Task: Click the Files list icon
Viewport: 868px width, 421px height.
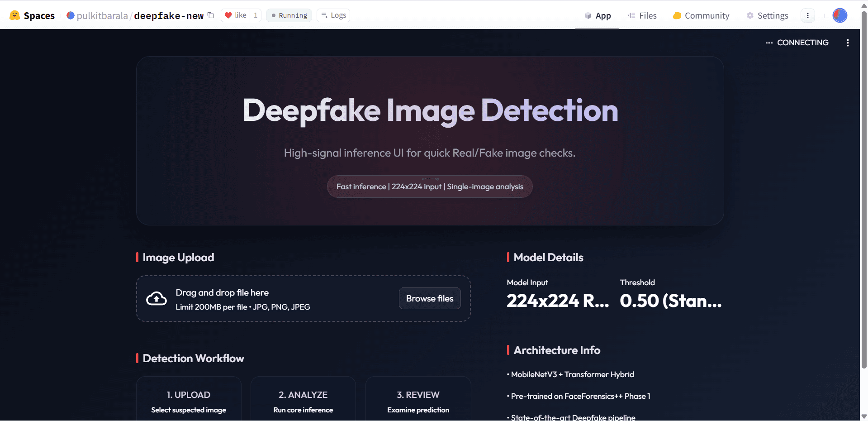Action: (x=631, y=15)
